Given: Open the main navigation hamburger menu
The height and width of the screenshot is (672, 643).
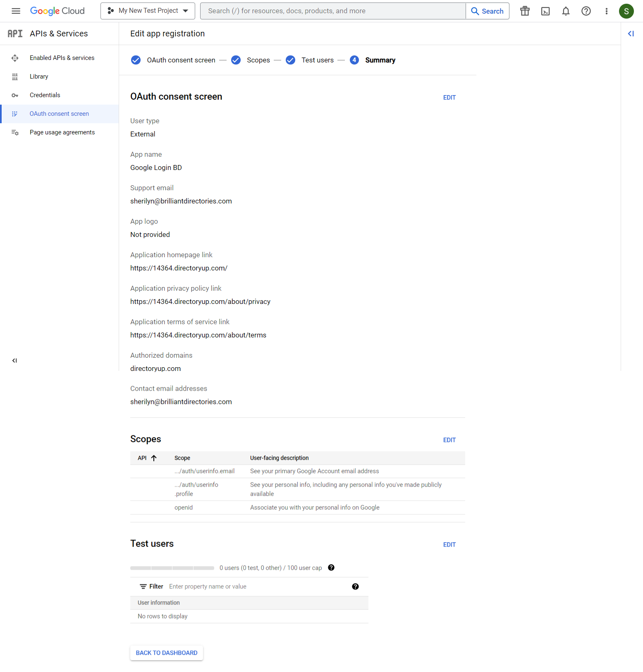Looking at the screenshot, I should pos(16,11).
